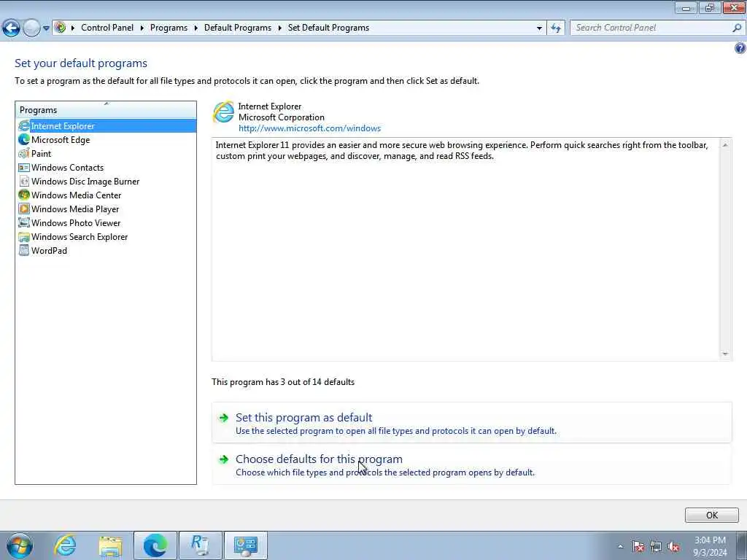Select the 'Microsoft Edge' list entry text
The image size is (747, 560).
click(x=61, y=139)
